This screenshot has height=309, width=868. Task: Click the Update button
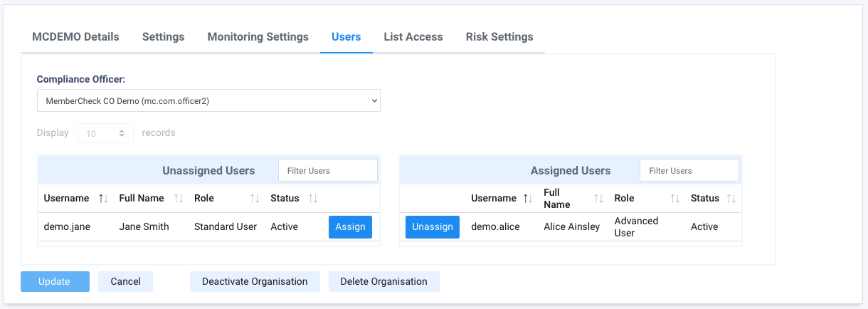(x=55, y=282)
